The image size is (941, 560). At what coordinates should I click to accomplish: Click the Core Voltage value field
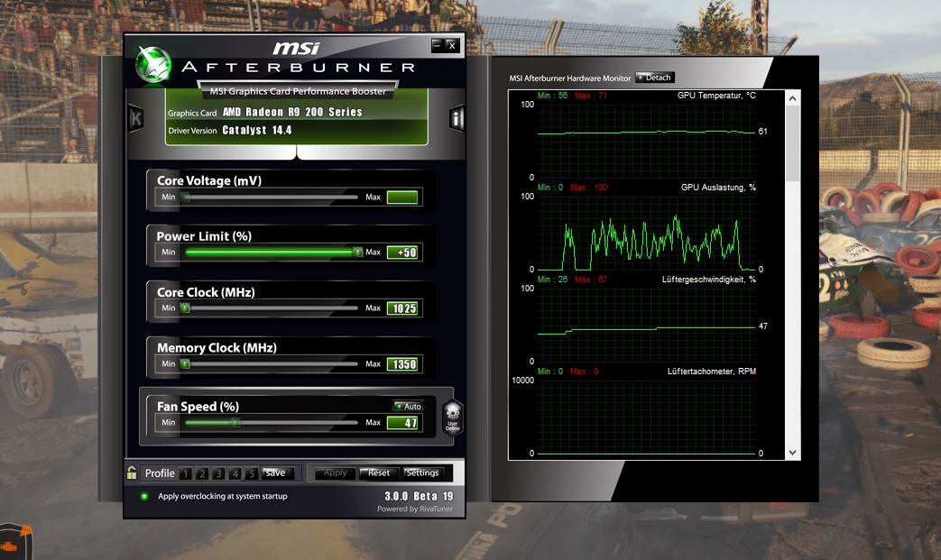(402, 197)
